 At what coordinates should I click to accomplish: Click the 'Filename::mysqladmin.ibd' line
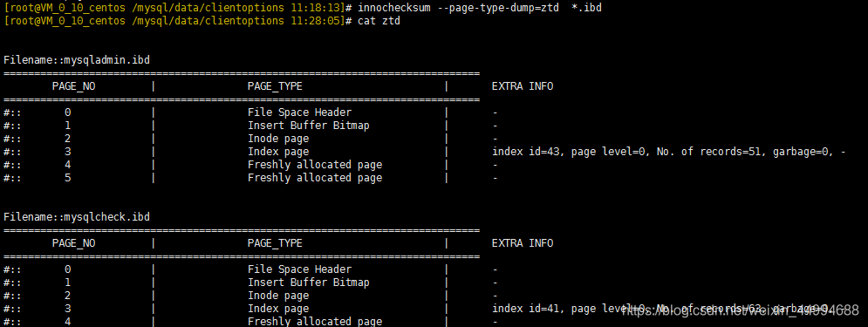(x=77, y=60)
